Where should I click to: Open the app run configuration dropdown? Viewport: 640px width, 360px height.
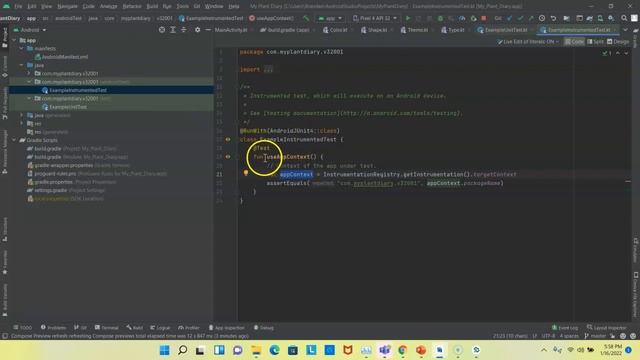tap(330, 18)
